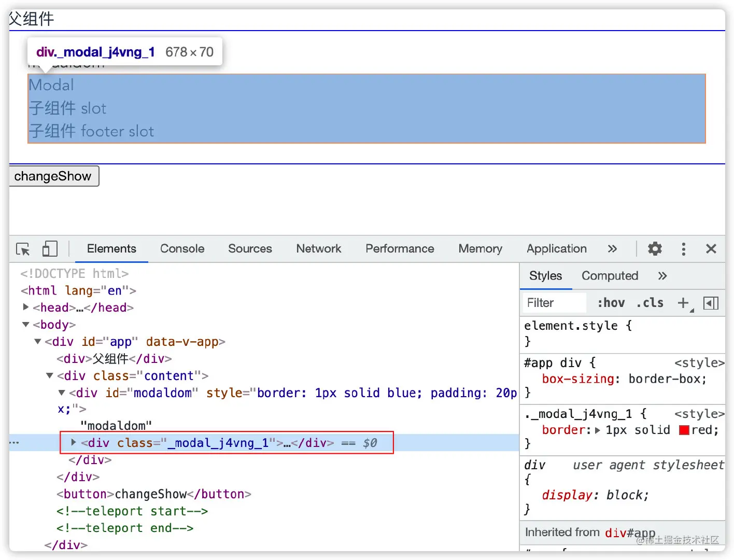Show more Styles pane tabs chevron
This screenshot has width=734, height=560.
coord(662,276)
